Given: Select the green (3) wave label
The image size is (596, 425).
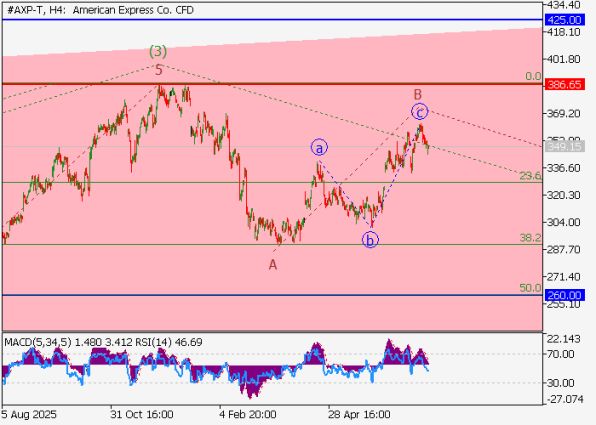Looking at the screenshot, I should point(158,52).
